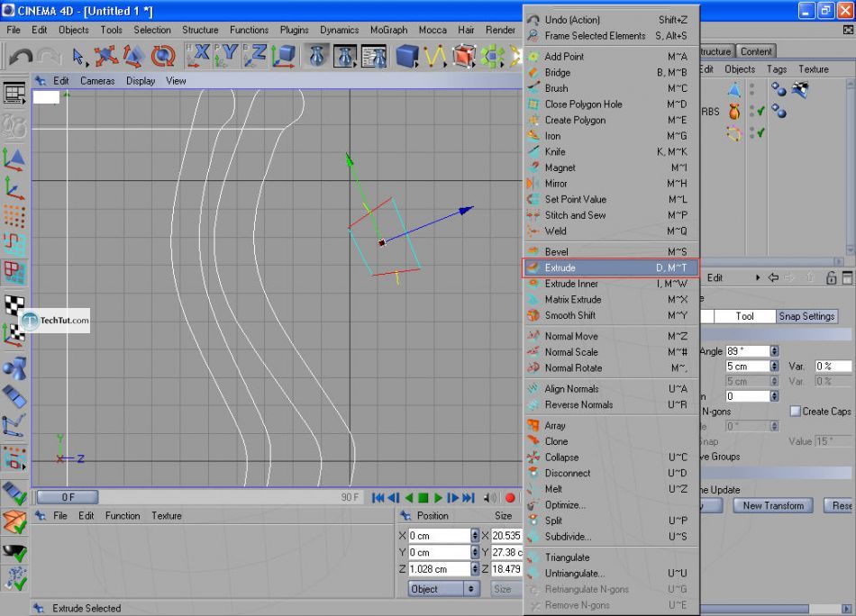Open the MoGraph menu in menu bar
The width and height of the screenshot is (856, 616).
(388, 30)
